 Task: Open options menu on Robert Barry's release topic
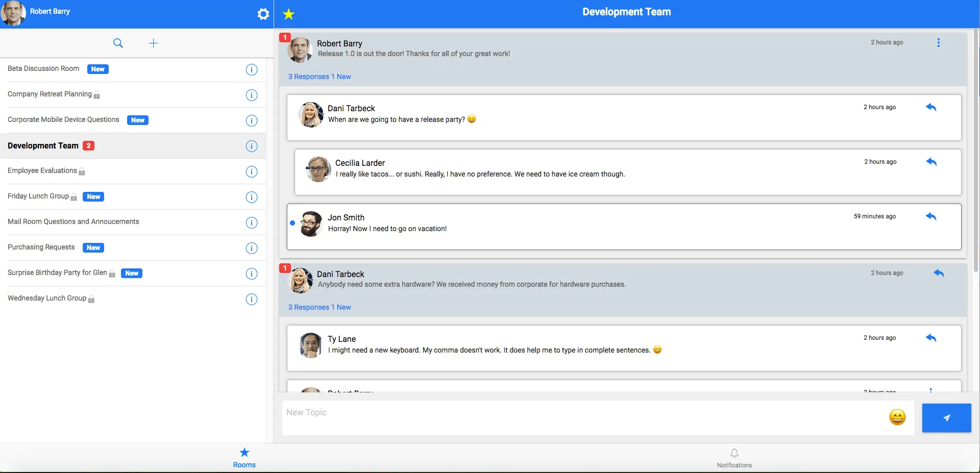(x=938, y=43)
